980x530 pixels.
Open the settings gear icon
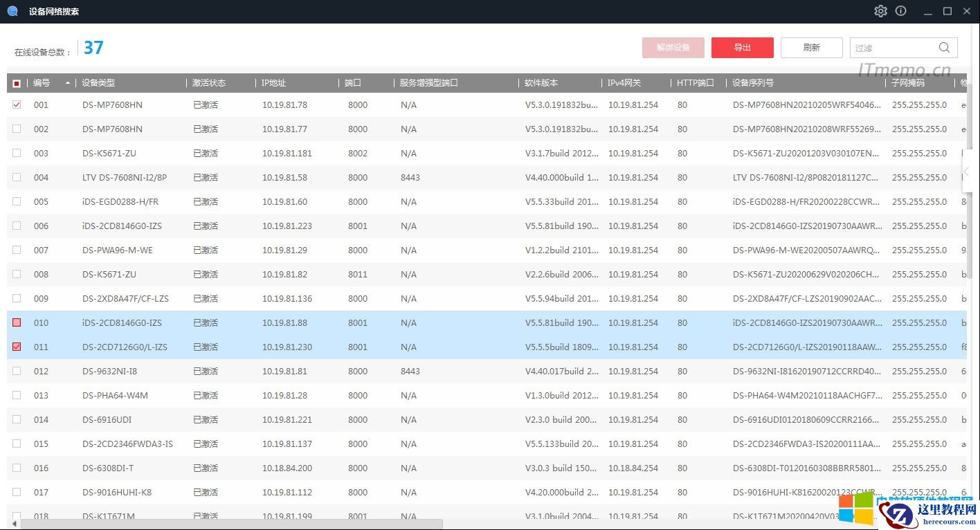point(880,11)
